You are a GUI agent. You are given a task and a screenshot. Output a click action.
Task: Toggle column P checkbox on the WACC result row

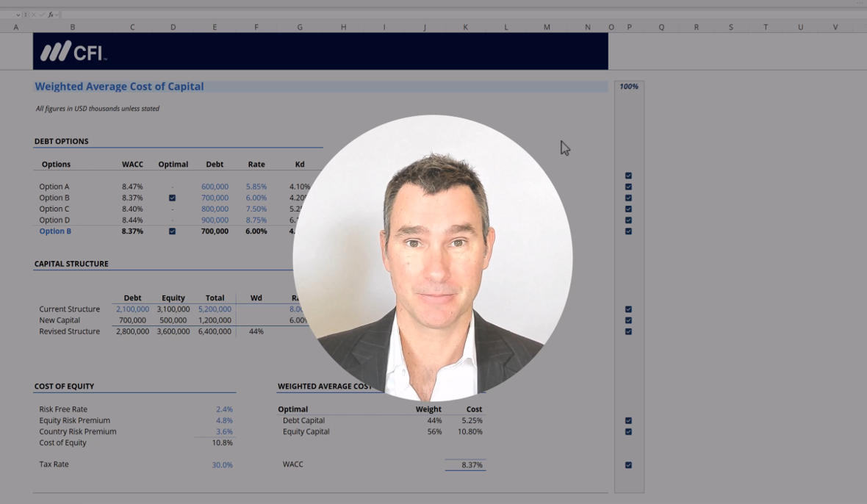pos(628,465)
